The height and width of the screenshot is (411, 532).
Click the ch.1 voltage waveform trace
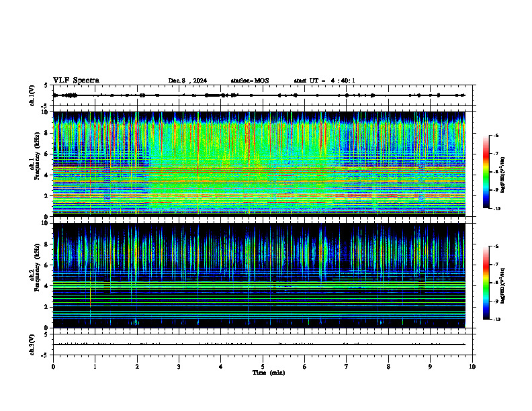[x=259, y=95]
